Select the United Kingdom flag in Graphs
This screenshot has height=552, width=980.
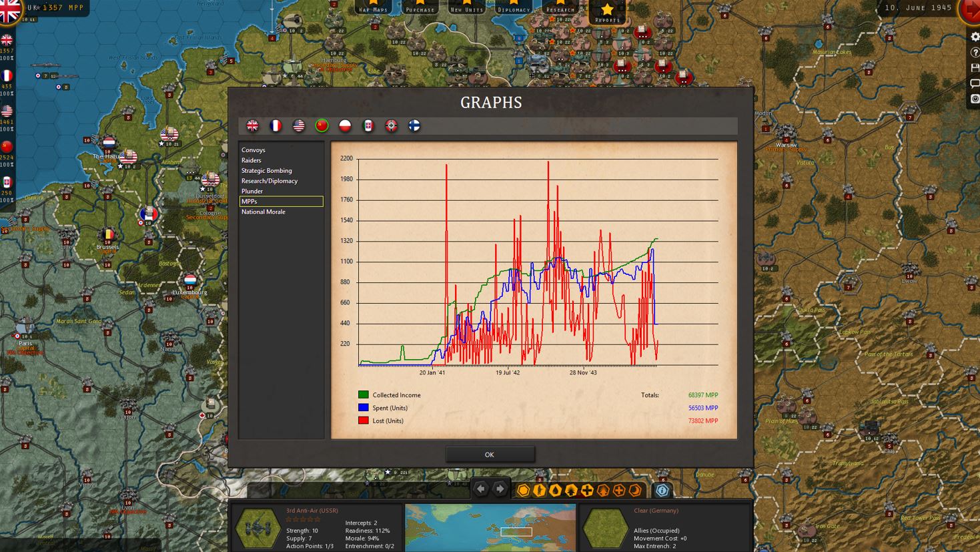pyautogui.click(x=252, y=125)
